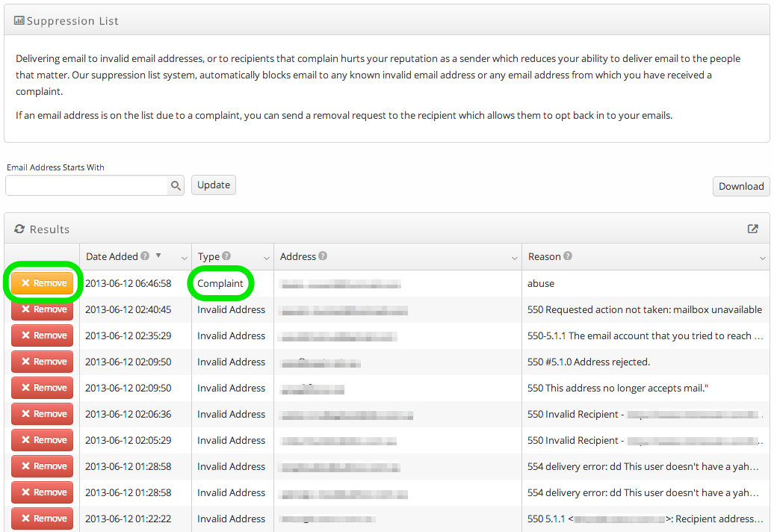This screenshot has height=532, width=774.
Task: Remove the bottom Invalid Address entry
Action: (42, 518)
